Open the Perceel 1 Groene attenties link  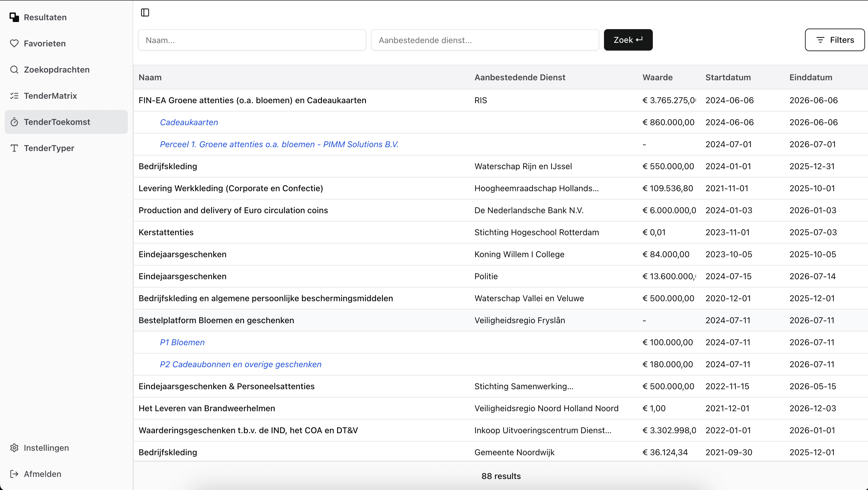click(x=279, y=144)
